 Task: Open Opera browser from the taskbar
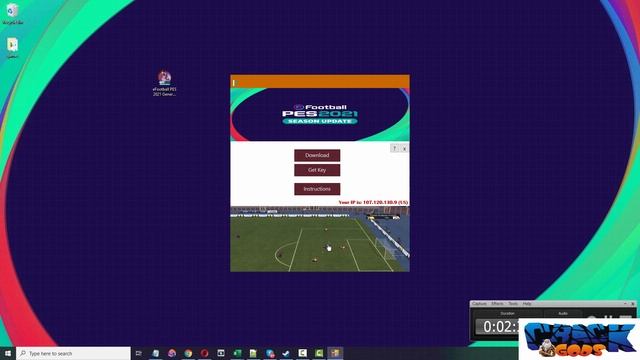(x=204, y=353)
